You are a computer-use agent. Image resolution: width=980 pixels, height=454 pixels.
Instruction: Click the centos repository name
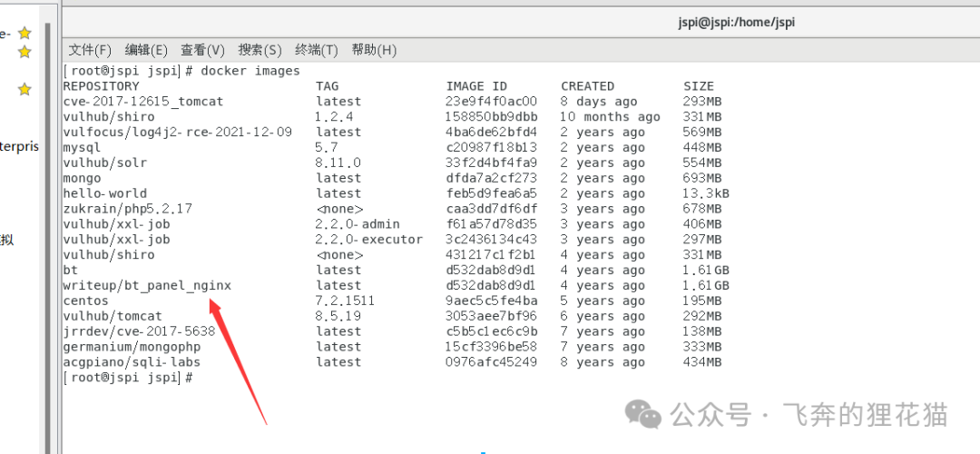[85, 301]
